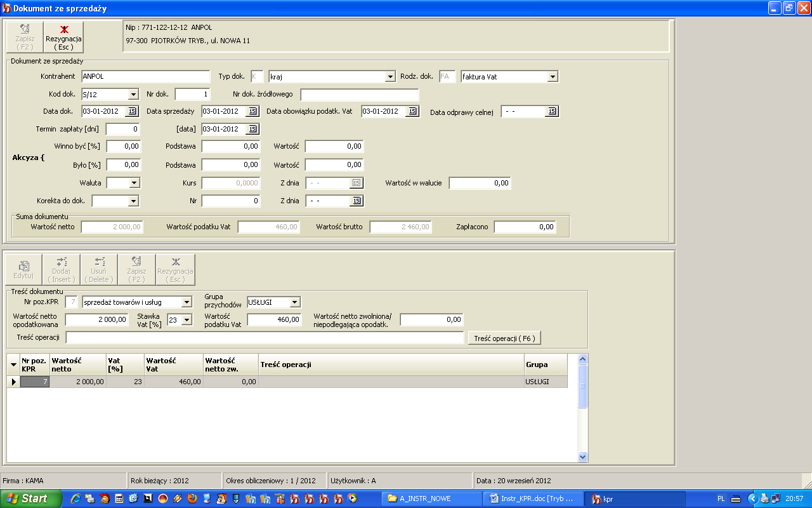Click the Było [%] field
The height and width of the screenshot is (508, 812).
coord(123,164)
